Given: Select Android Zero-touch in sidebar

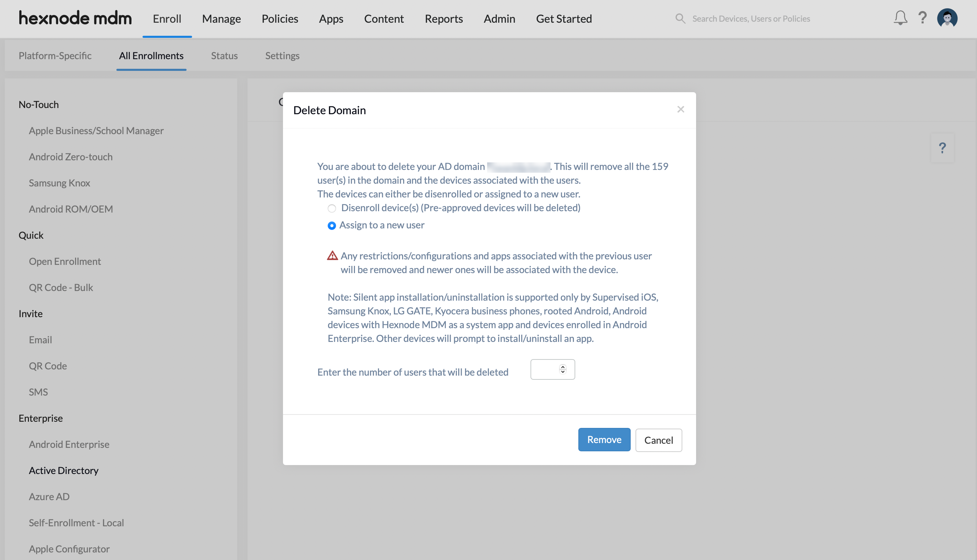Looking at the screenshot, I should [x=71, y=157].
